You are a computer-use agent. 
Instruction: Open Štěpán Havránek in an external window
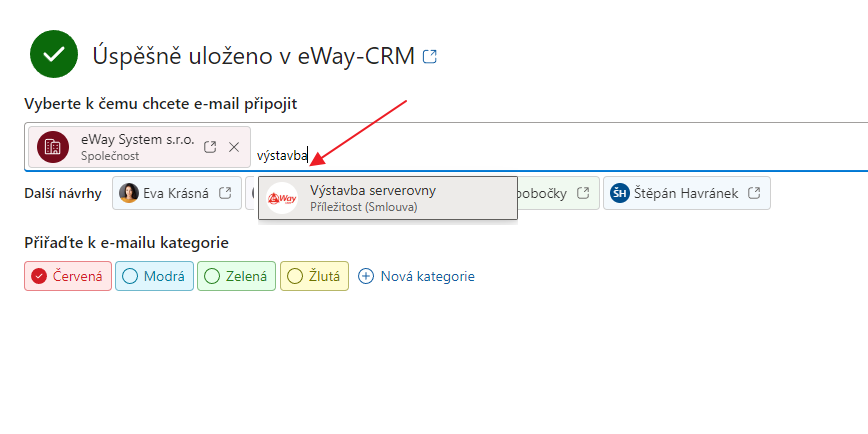tap(753, 193)
